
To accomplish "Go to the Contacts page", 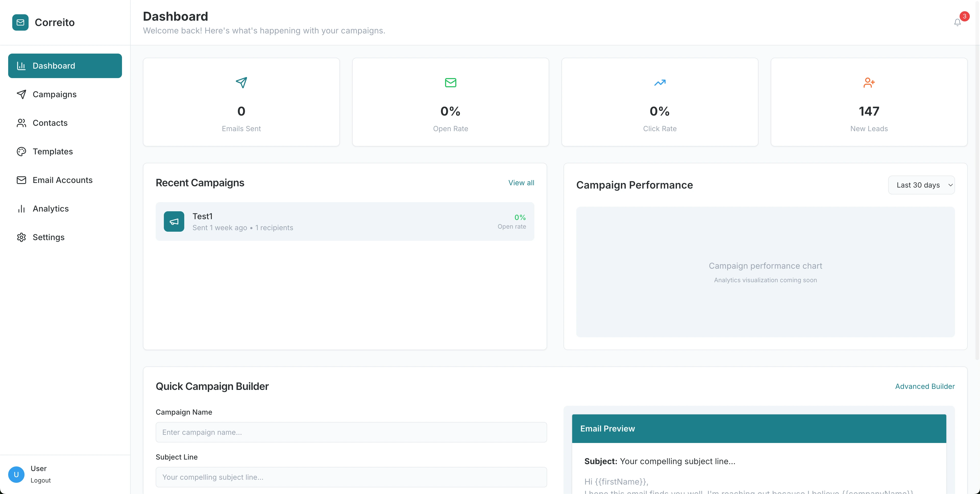I will pyautogui.click(x=50, y=123).
